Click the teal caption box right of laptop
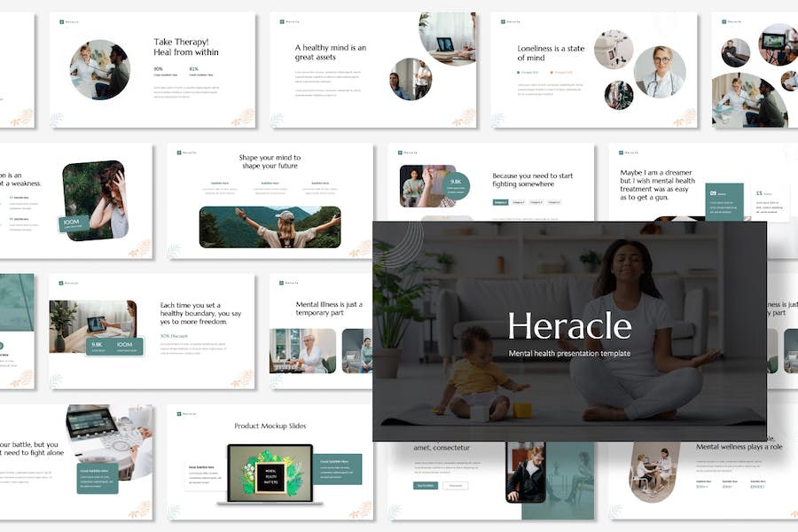 (338, 469)
